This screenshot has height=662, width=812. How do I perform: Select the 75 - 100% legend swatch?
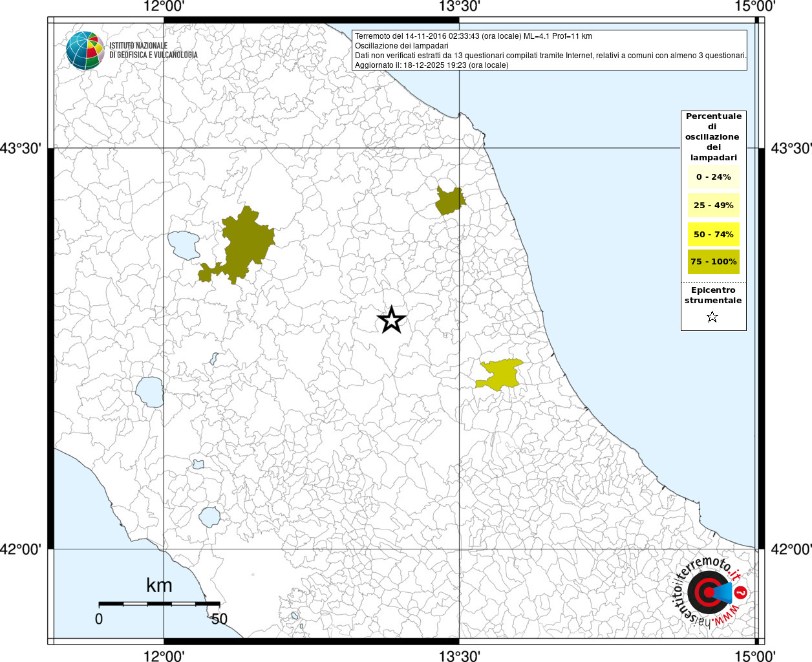tap(714, 262)
